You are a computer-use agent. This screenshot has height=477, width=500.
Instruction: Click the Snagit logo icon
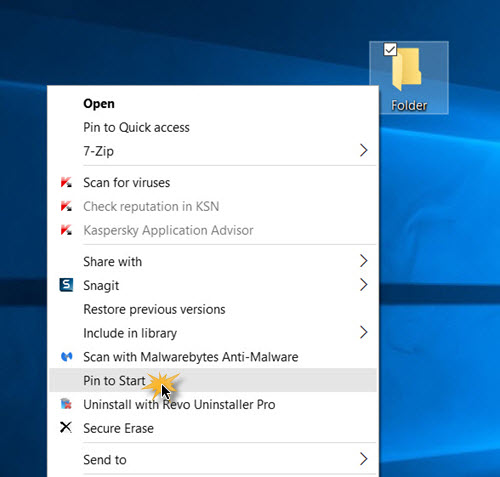(66, 285)
